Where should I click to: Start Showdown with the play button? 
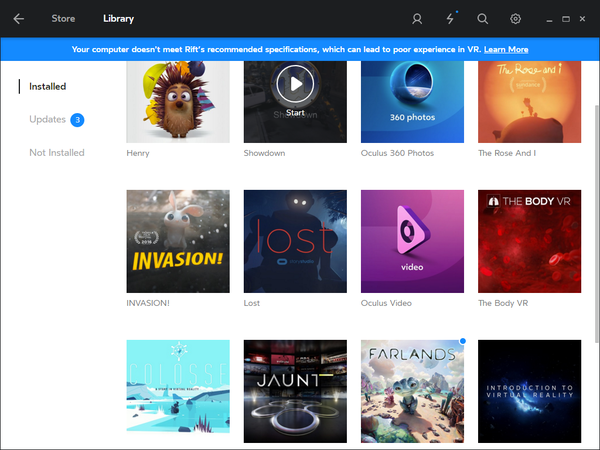point(295,84)
